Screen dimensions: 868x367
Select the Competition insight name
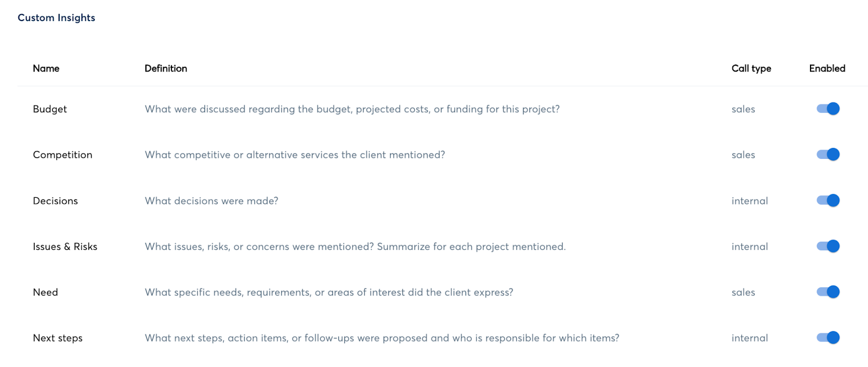click(x=62, y=155)
